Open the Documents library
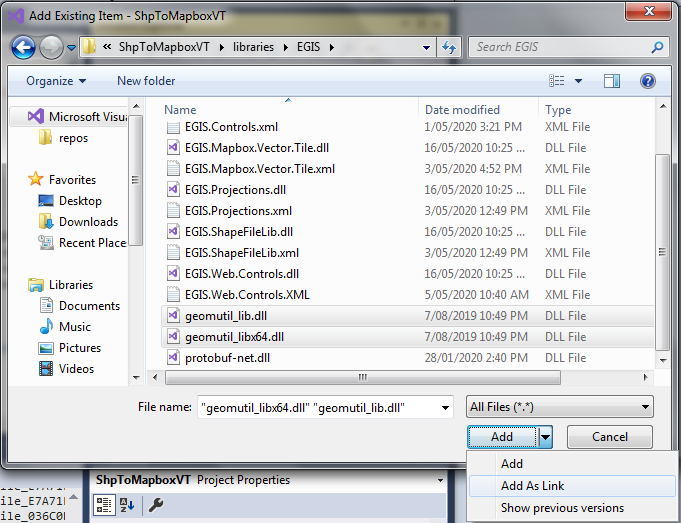 pyautogui.click(x=79, y=305)
